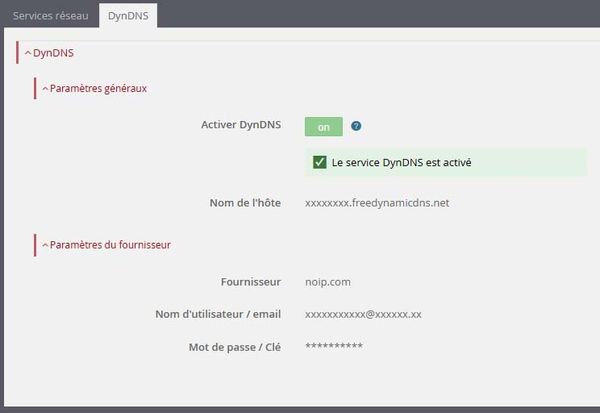Open the help icon beside Activer DynDNS
This screenshot has width=600, height=413.
pos(356,126)
